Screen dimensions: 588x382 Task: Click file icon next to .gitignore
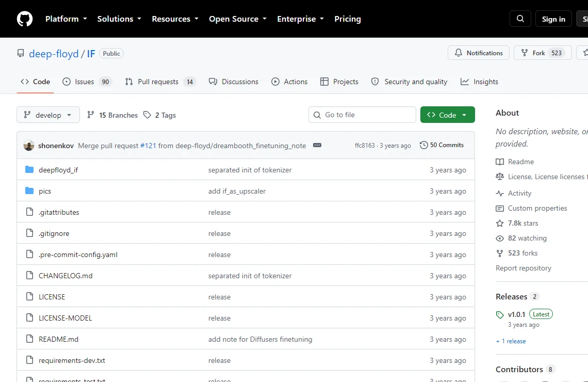click(x=29, y=233)
